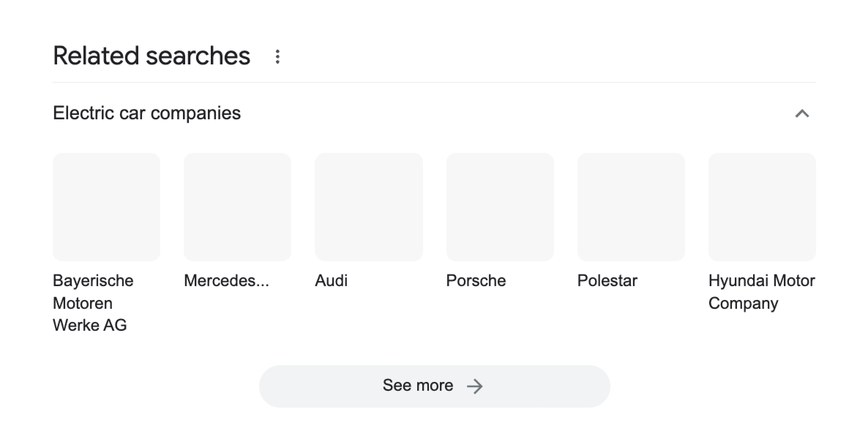Click the Related searches heading

[151, 56]
